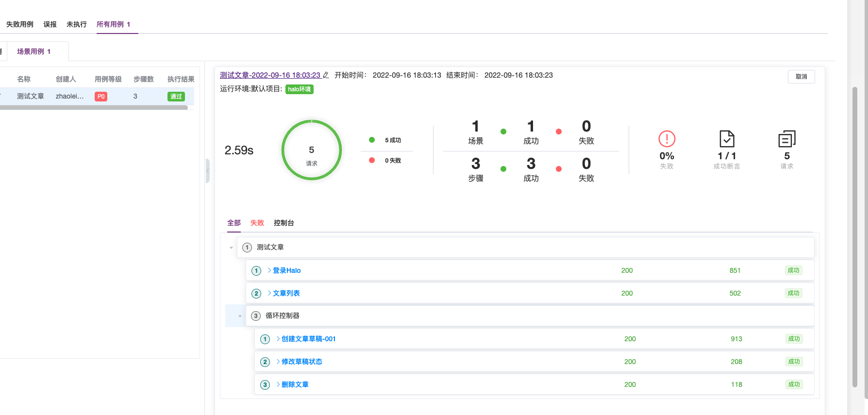Open the 全部 results tab
Image resolution: width=868 pixels, height=415 pixels.
(x=234, y=223)
